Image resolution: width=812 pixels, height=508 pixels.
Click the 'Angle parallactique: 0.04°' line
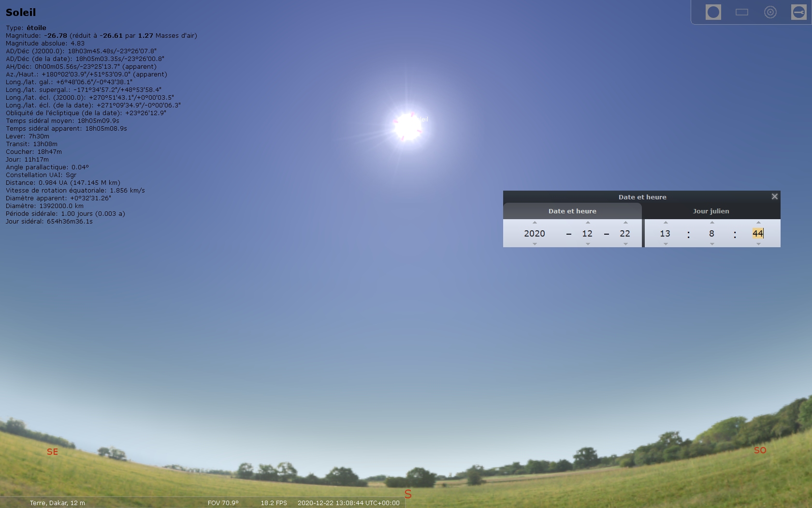[x=47, y=167]
